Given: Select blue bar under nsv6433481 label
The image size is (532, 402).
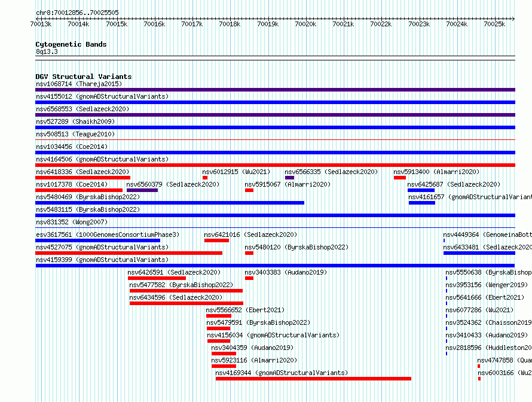Looking at the screenshot, I should pos(479,253).
